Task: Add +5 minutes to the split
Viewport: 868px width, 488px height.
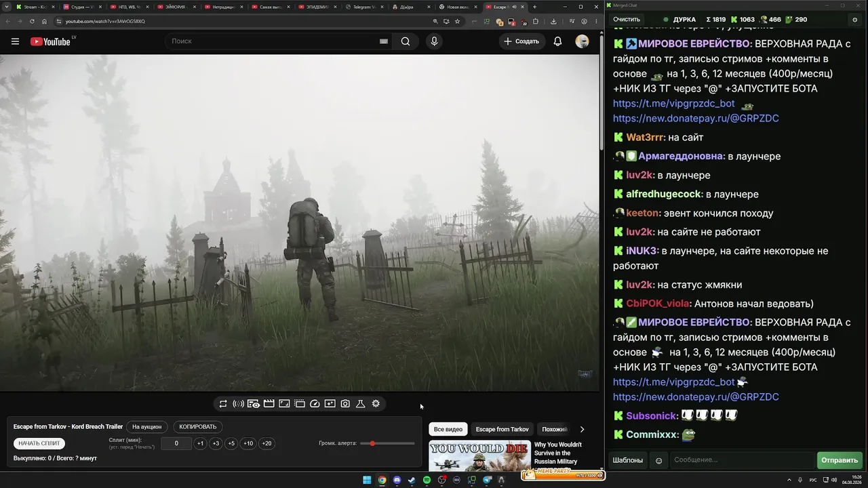Action: click(x=231, y=443)
